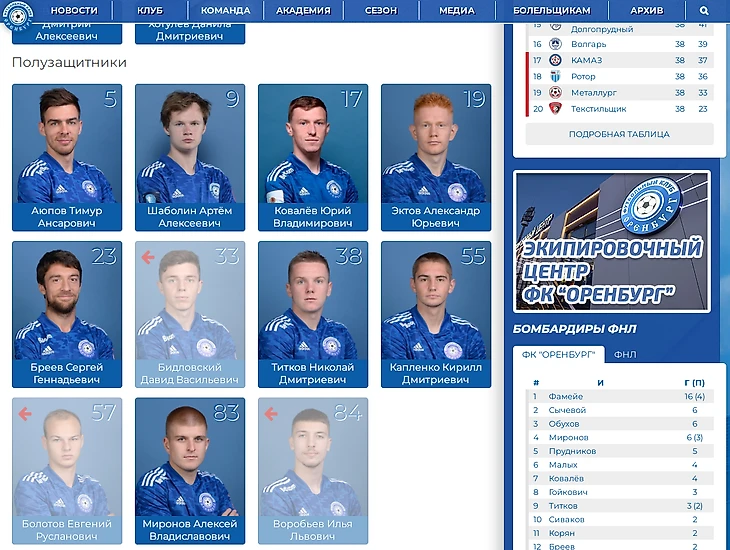Image resolution: width=730 pixels, height=550 pixels.
Task: Click the red arrow on Воробьев card
Action: [x=271, y=414]
